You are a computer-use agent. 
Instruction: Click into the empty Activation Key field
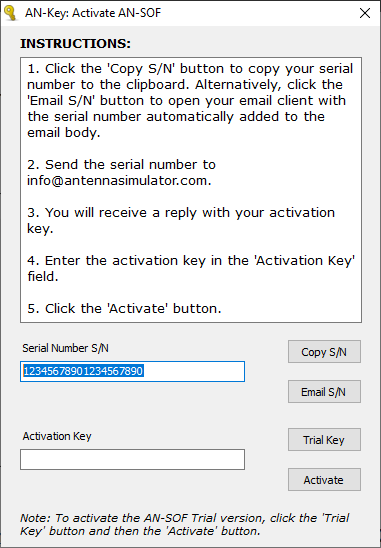pos(132,460)
